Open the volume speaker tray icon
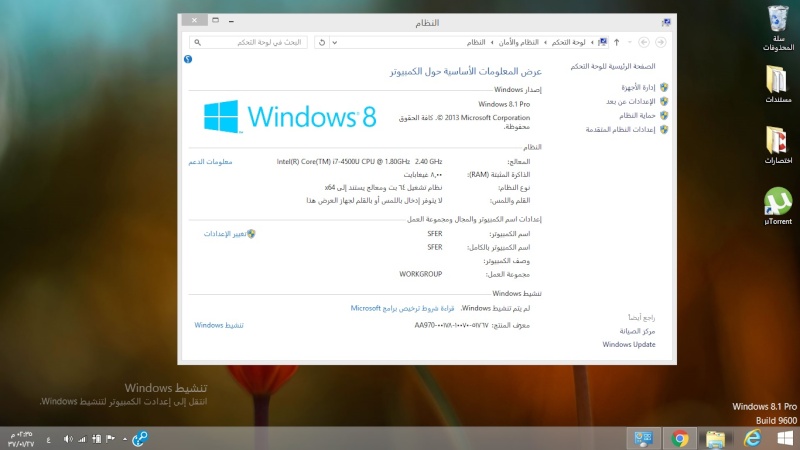 pos(68,439)
